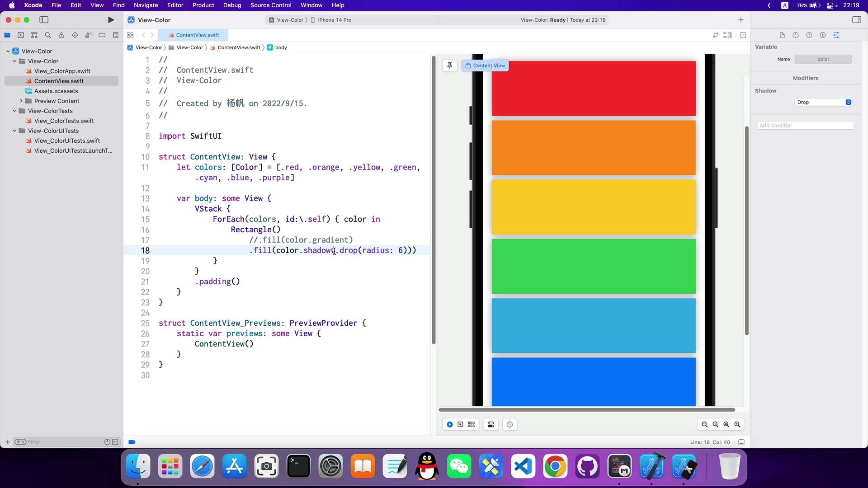Open the Shadow Drop dropdown
868x488 pixels.
(823, 103)
